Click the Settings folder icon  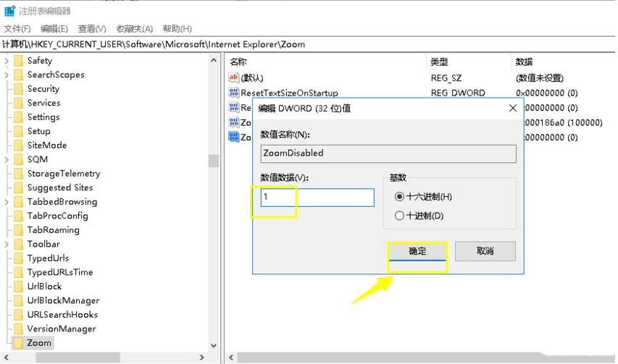[18, 117]
